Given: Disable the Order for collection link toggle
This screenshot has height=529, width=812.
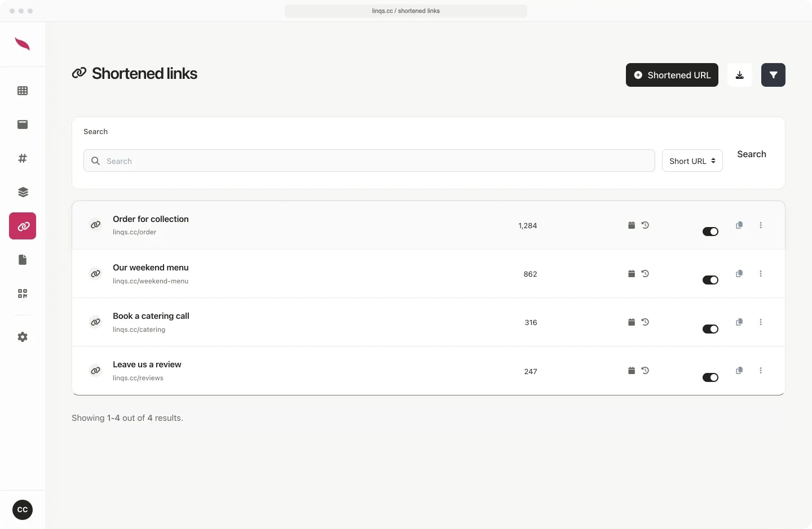Looking at the screenshot, I should click(710, 232).
